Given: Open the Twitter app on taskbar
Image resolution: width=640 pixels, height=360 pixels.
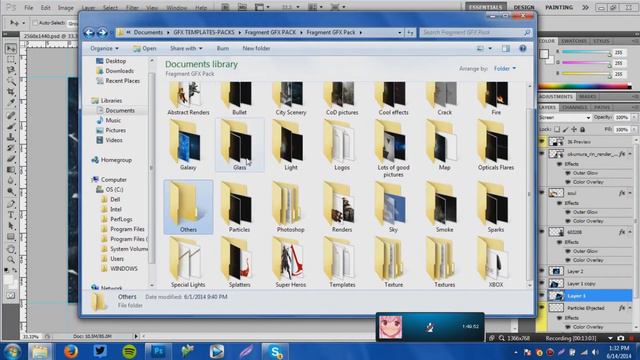Looking at the screenshot, I should pyautogui.click(x=100, y=351).
